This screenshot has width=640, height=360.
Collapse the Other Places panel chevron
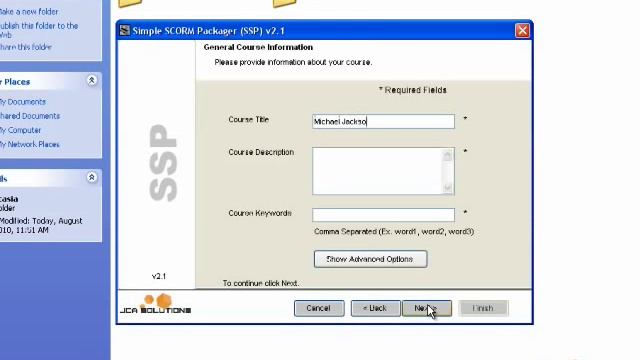pos(92,80)
